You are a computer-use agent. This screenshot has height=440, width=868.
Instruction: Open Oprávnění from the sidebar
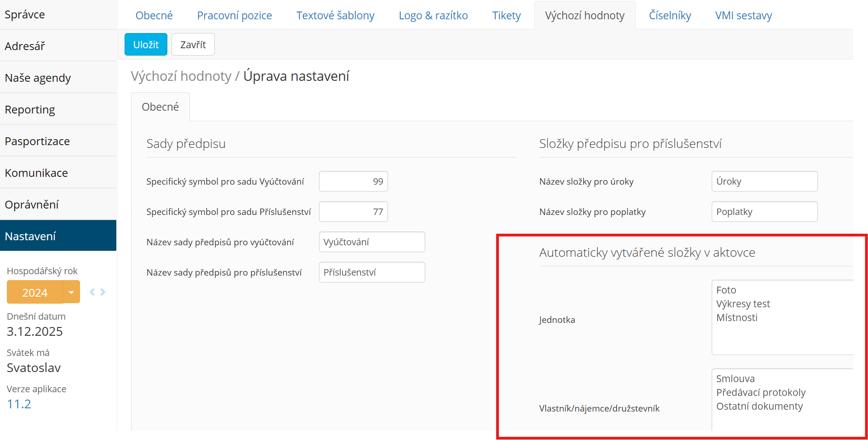click(32, 204)
